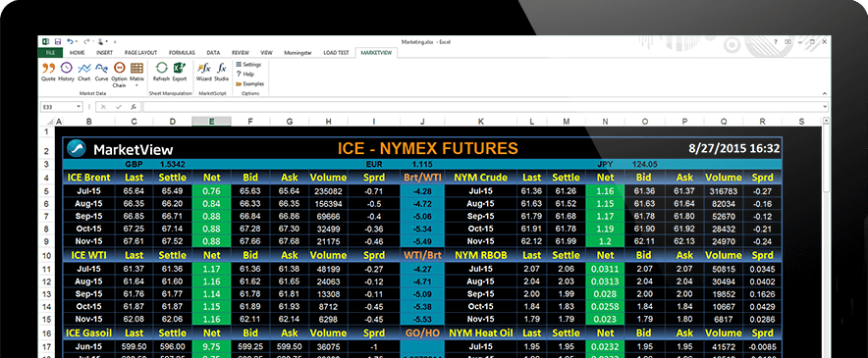The image size is (868, 358).
Task: Select the MARKETVIEW ribbon tab
Action: [x=376, y=53]
